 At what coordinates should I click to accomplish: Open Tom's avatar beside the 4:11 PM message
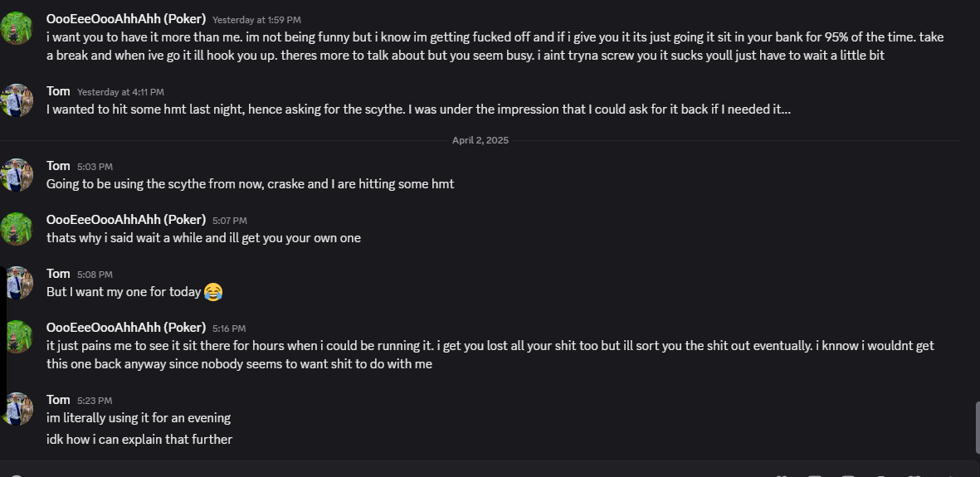click(17, 100)
